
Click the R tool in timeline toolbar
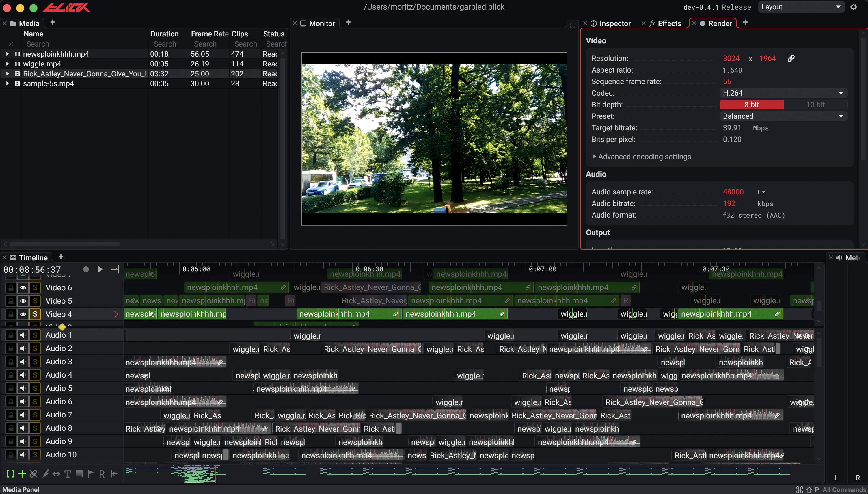(102, 474)
